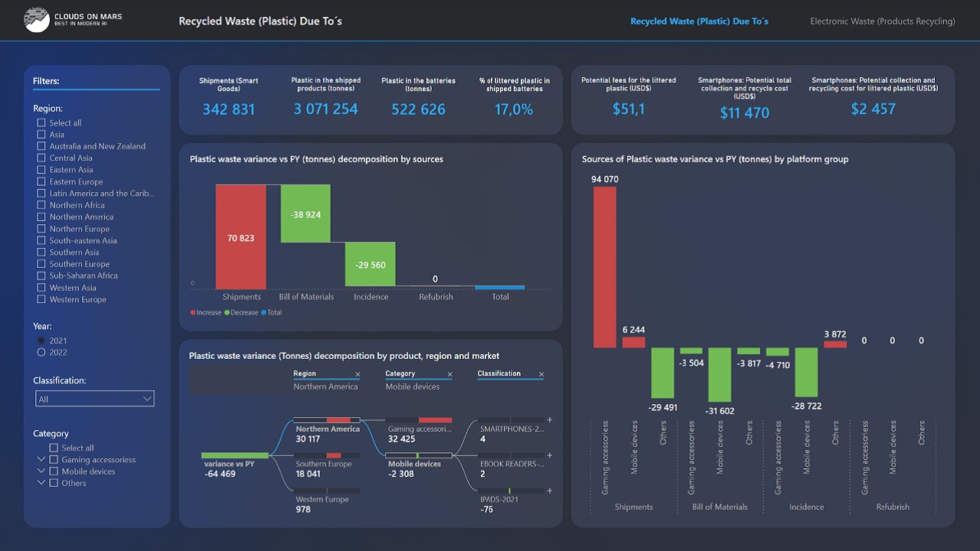Toggle the Western Europe region checkbox

click(41, 299)
